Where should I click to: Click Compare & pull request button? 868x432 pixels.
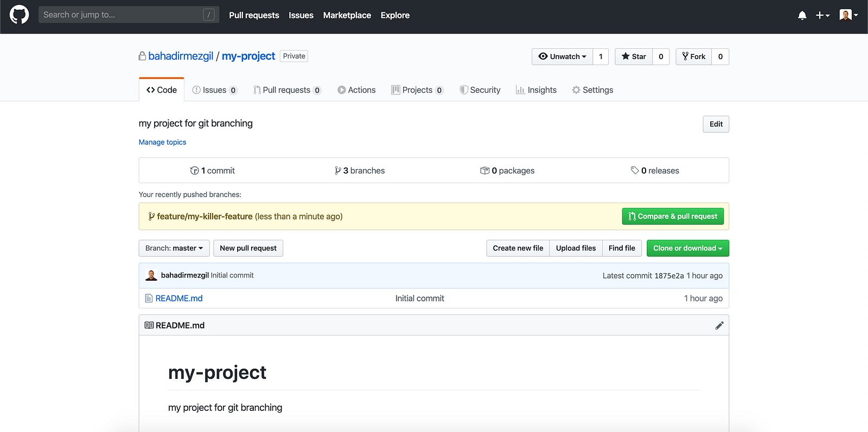(x=673, y=216)
